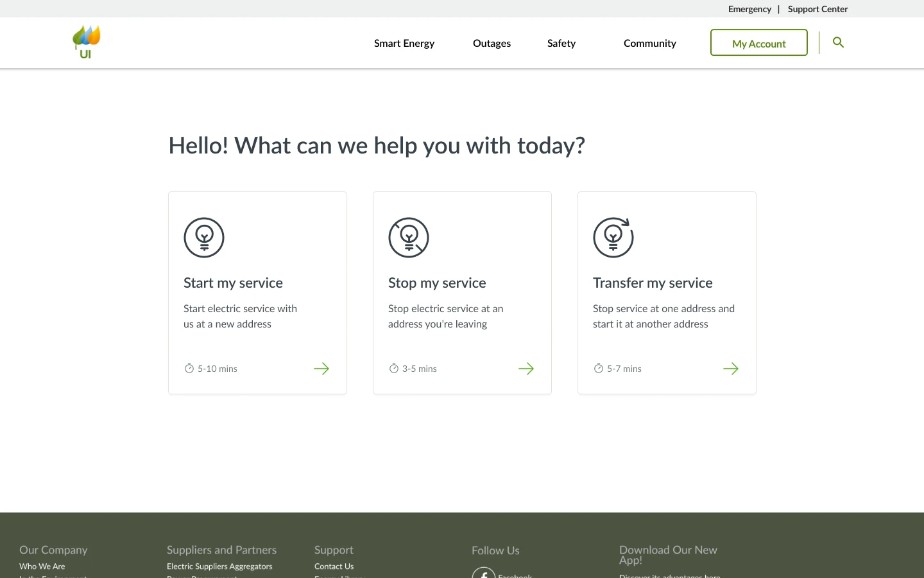
Task: Click the My Account button
Action: tap(759, 42)
